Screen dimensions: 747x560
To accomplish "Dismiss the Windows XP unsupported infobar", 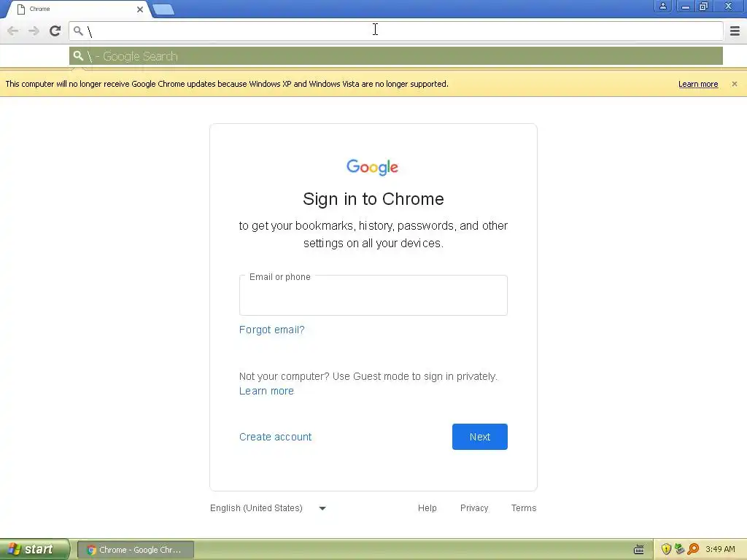I will [734, 84].
